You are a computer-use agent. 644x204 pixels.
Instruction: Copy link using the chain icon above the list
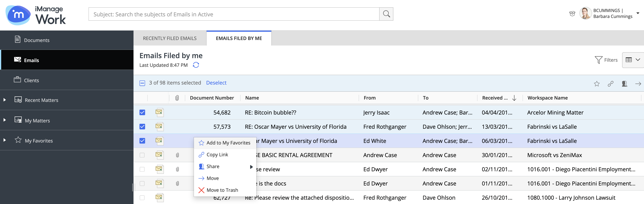coord(611,84)
